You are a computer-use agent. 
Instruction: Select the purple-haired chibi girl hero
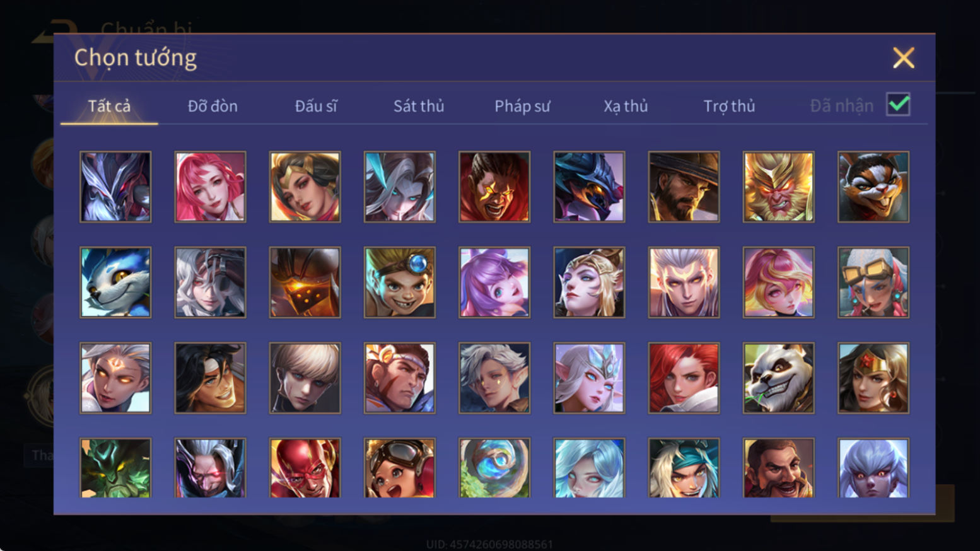point(494,282)
